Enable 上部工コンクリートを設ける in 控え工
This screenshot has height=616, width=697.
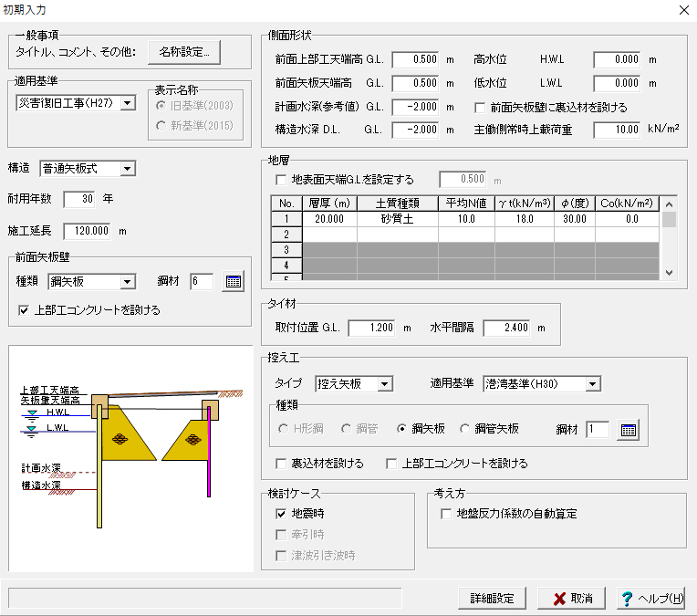coord(457,464)
